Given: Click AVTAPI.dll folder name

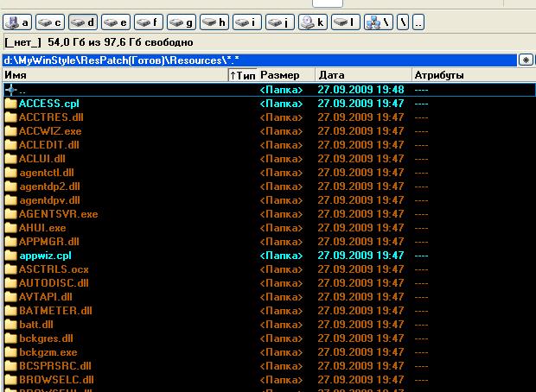Looking at the screenshot, I should (x=46, y=297).
